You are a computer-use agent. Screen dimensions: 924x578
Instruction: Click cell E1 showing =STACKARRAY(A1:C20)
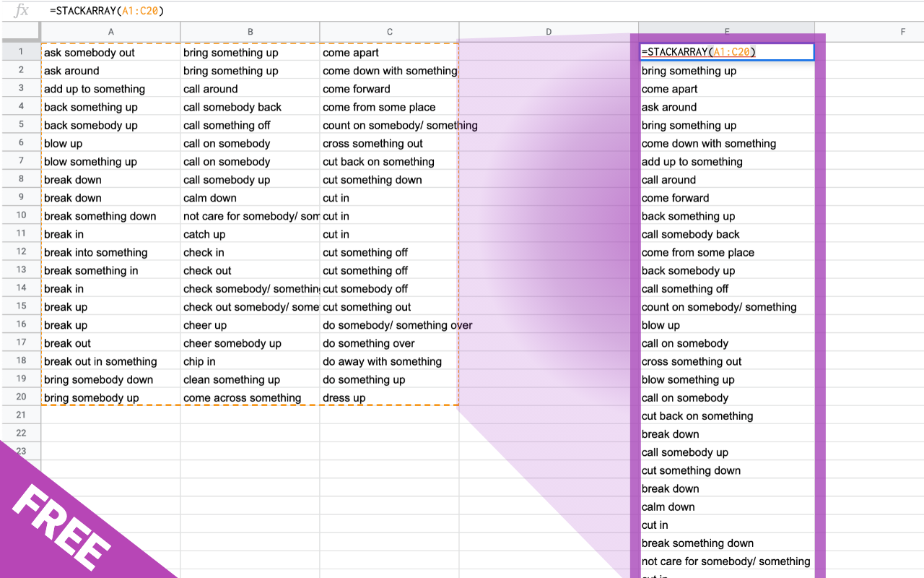tap(727, 52)
